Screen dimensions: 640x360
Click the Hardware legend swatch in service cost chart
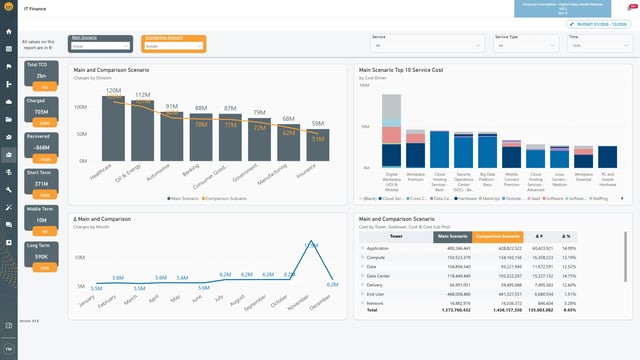click(x=456, y=199)
